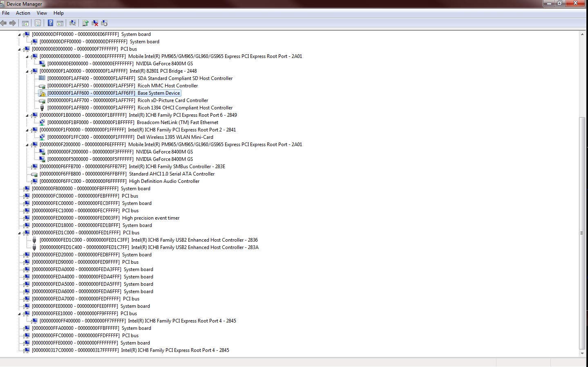Click Update Driver Software toolbar icon

(x=85, y=23)
